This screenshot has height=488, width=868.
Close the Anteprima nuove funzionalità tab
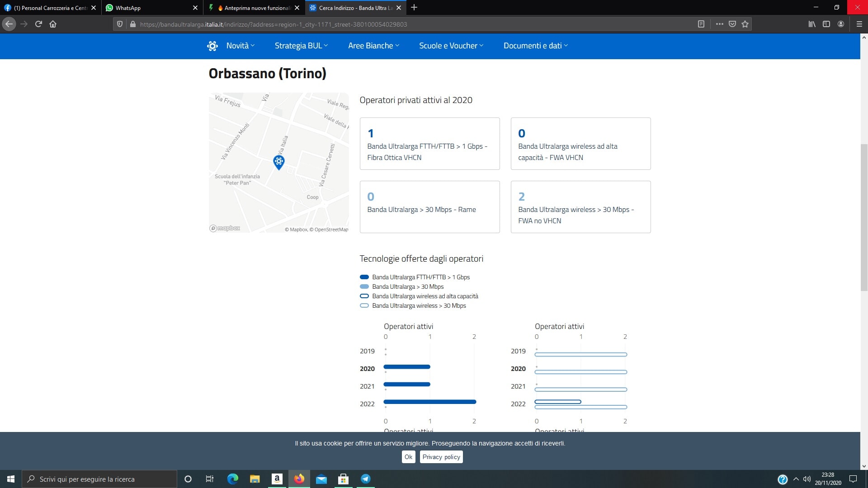[x=297, y=8]
